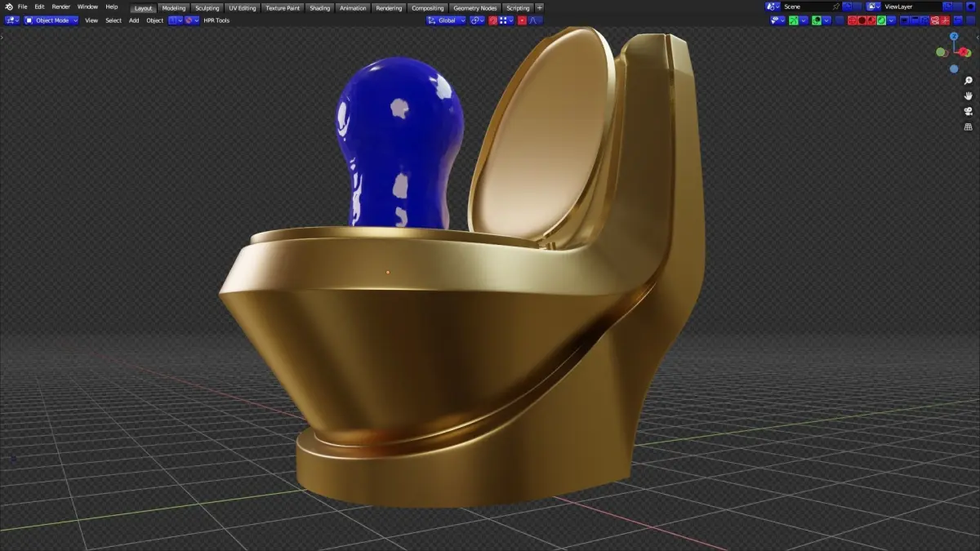This screenshot has height=551, width=980.
Task: Open the proportional editing falloff dropdown
Action: 536,20
